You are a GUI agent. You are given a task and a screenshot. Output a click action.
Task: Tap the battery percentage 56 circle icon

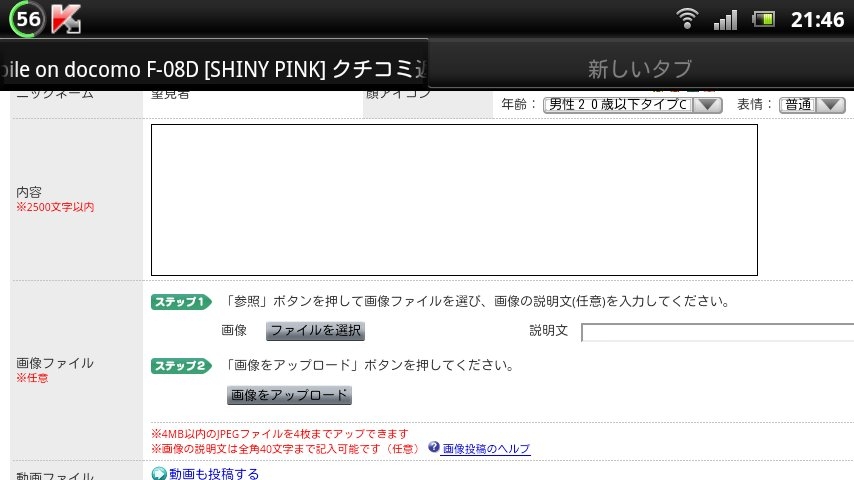[27, 19]
